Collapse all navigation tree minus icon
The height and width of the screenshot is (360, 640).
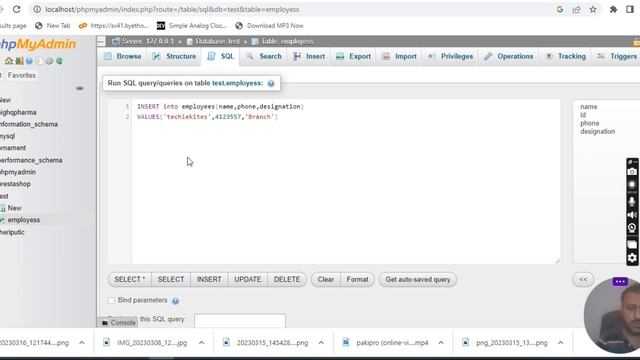click(x=80, y=88)
